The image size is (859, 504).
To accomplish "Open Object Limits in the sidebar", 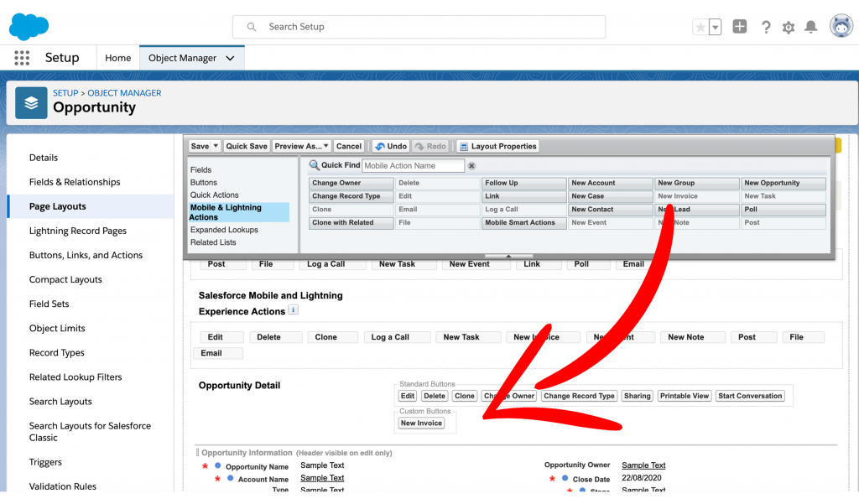I will click(57, 328).
